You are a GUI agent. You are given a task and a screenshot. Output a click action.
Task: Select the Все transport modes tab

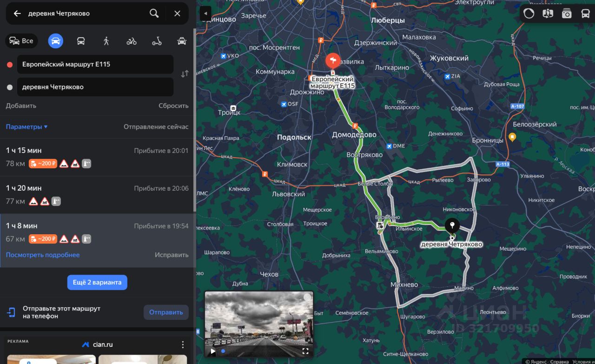[21, 41]
